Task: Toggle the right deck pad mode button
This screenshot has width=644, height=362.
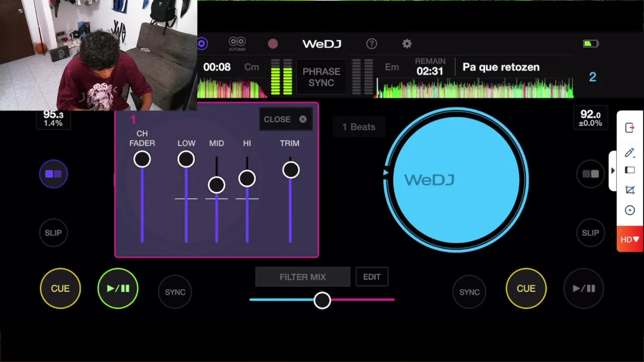Action: tap(590, 174)
